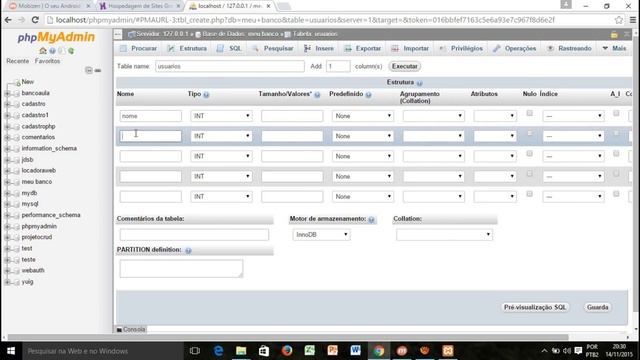Toggle A_I checkbox for nome row
The image size is (640, 360).
pos(616,113)
